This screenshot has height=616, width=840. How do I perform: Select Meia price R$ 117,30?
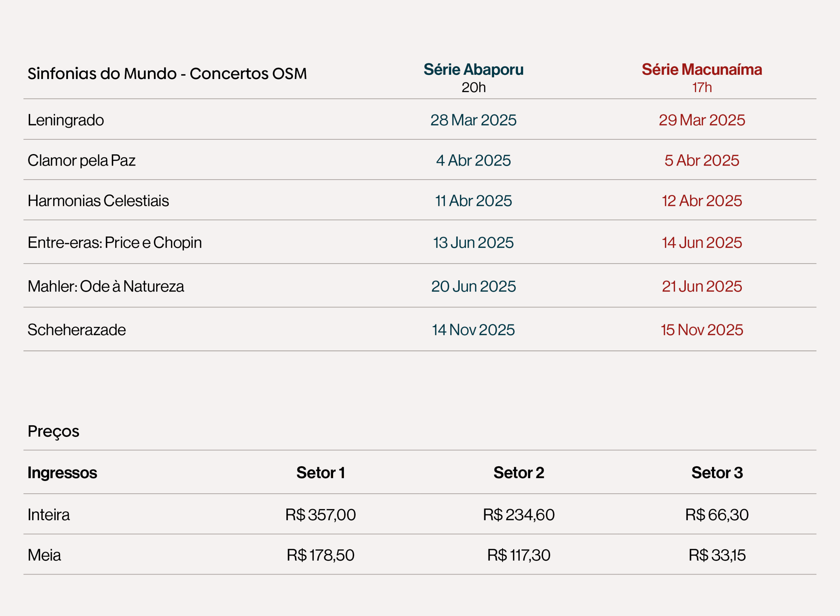point(519,555)
